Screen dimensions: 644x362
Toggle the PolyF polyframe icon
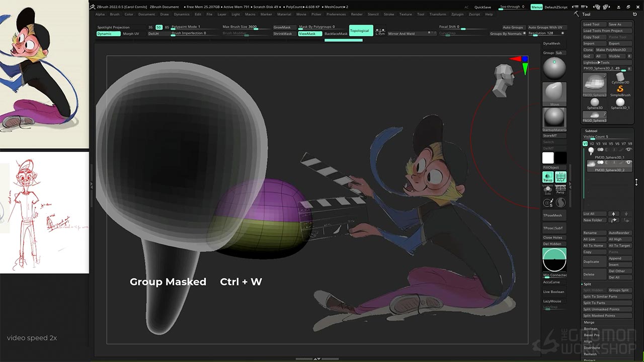pos(560,177)
